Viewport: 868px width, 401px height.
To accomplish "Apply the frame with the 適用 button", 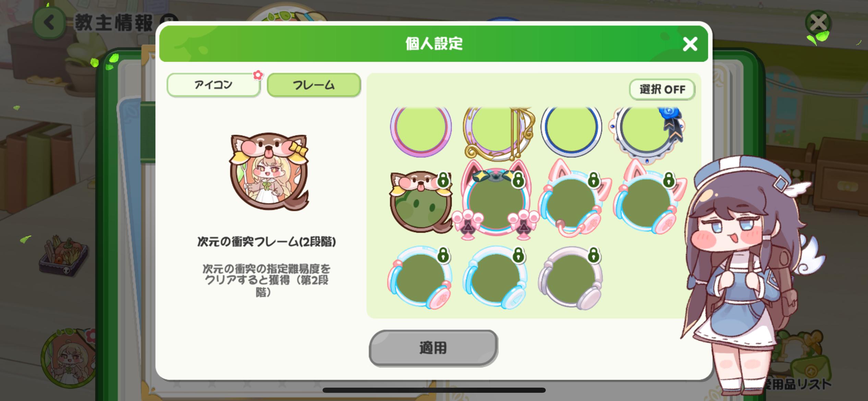I will [x=433, y=348].
